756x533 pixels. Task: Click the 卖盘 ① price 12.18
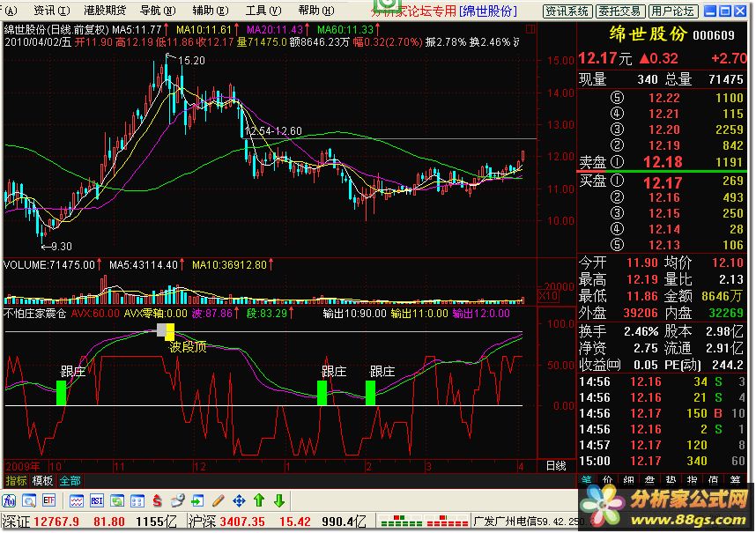(x=663, y=162)
